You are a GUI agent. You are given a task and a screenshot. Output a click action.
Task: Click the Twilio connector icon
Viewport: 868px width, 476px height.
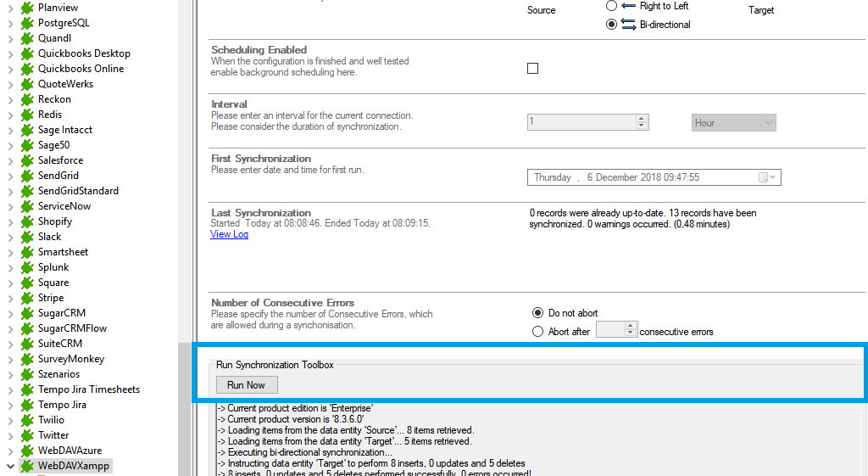pos(27,420)
